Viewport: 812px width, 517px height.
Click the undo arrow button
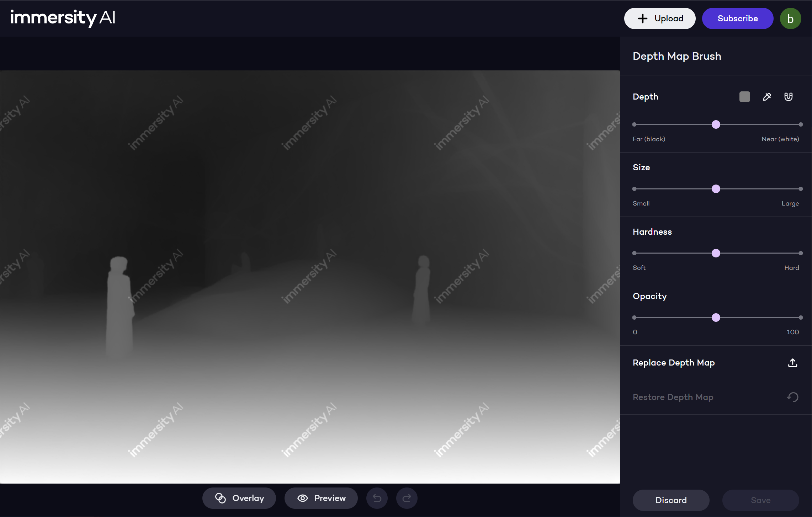click(377, 498)
